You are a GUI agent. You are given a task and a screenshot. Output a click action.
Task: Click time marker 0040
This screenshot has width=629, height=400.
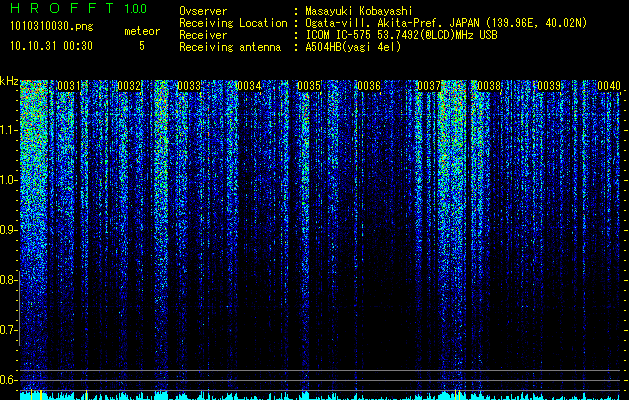(609, 86)
